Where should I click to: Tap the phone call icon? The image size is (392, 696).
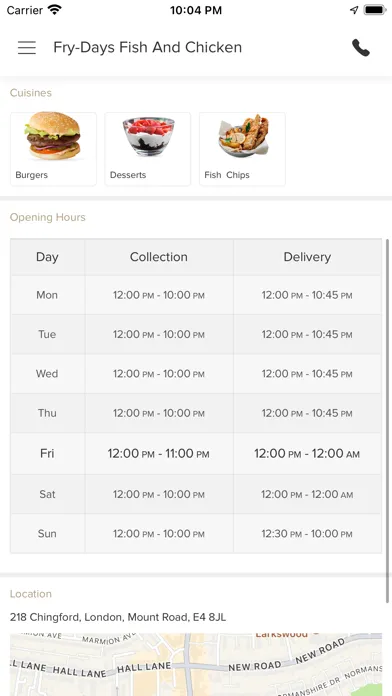click(x=360, y=47)
